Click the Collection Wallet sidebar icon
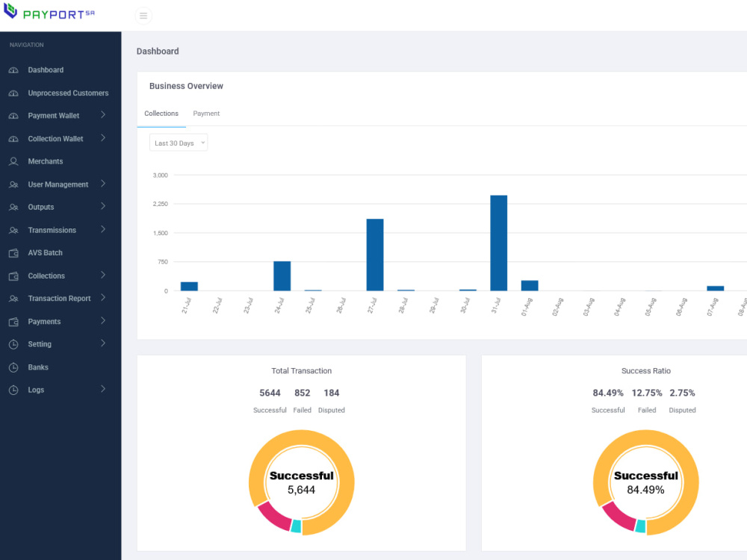 tap(13, 139)
